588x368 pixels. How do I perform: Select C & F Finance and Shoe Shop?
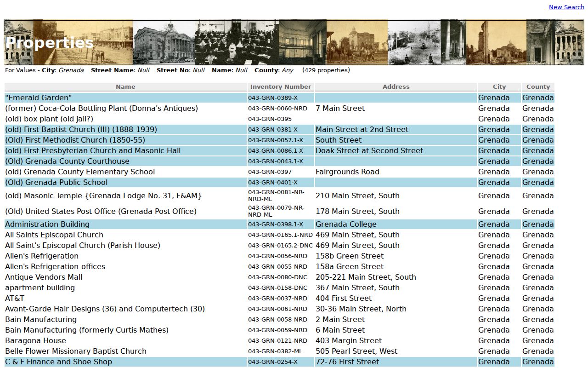(58, 362)
